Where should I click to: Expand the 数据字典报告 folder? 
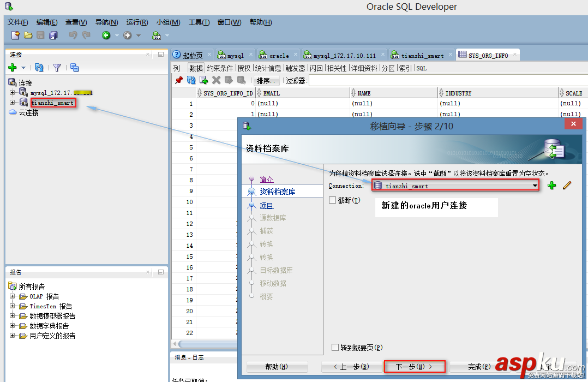click(13, 325)
